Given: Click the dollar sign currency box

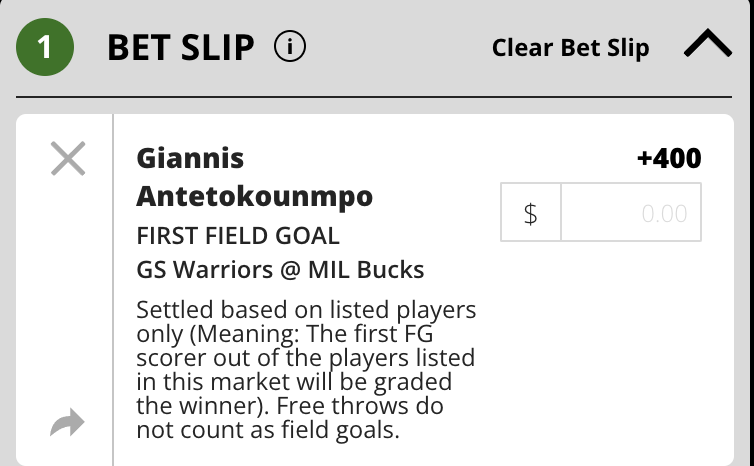Looking at the screenshot, I should 530,212.
